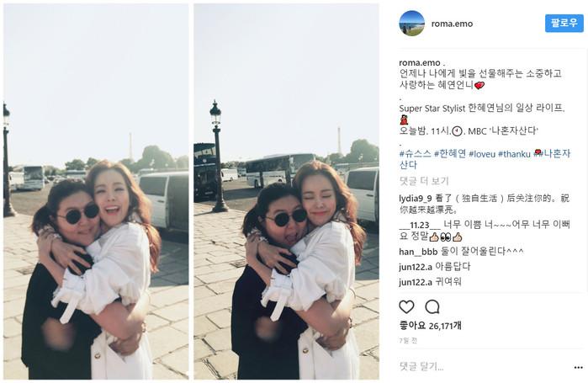The image size is (588, 383).
Task: Open the #loveu hashtag
Action: click(x=482, y=154)
